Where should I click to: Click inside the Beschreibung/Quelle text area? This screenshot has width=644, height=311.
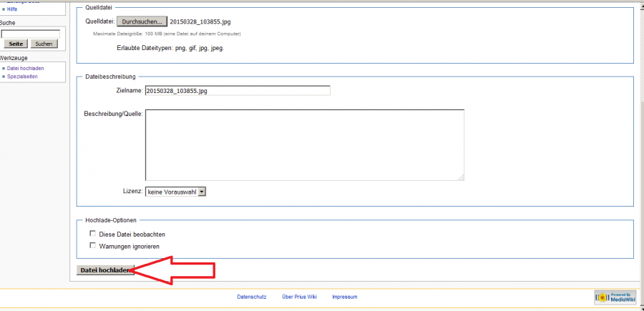pos(304,144)
